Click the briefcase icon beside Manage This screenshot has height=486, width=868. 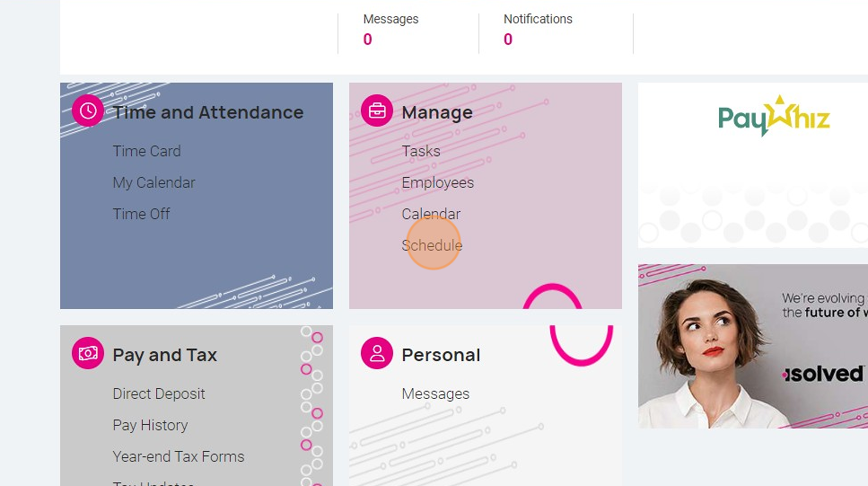377,110
